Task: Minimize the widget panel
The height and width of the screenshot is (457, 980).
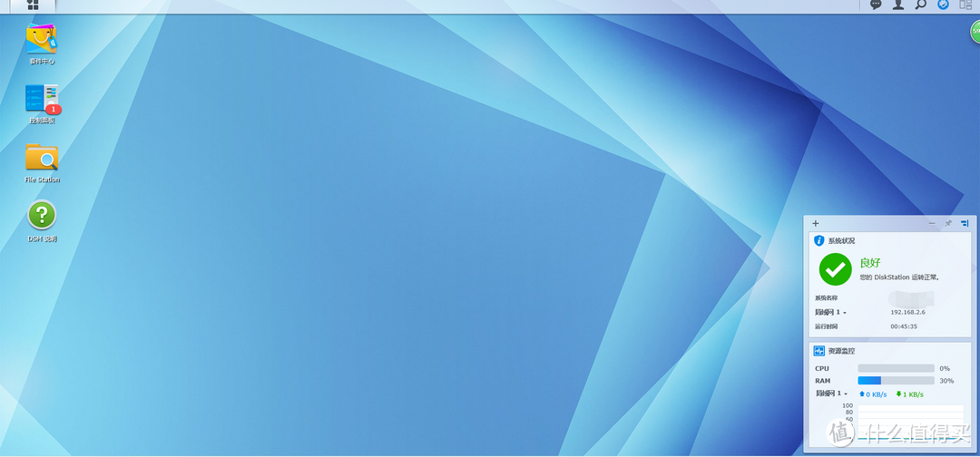Action: tap(932, 223)
